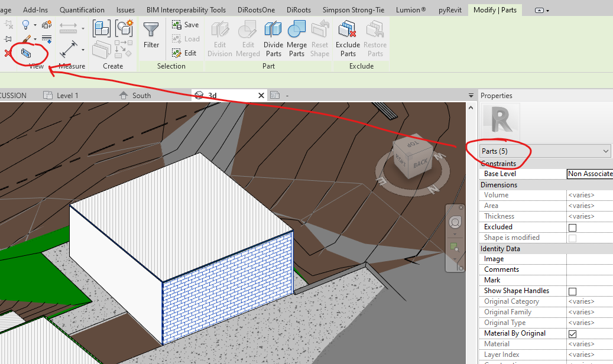This screenshot has width=613, height=364.
Task: Click the paintbrush Override Graphics icon
Action: tap(26, 39)
